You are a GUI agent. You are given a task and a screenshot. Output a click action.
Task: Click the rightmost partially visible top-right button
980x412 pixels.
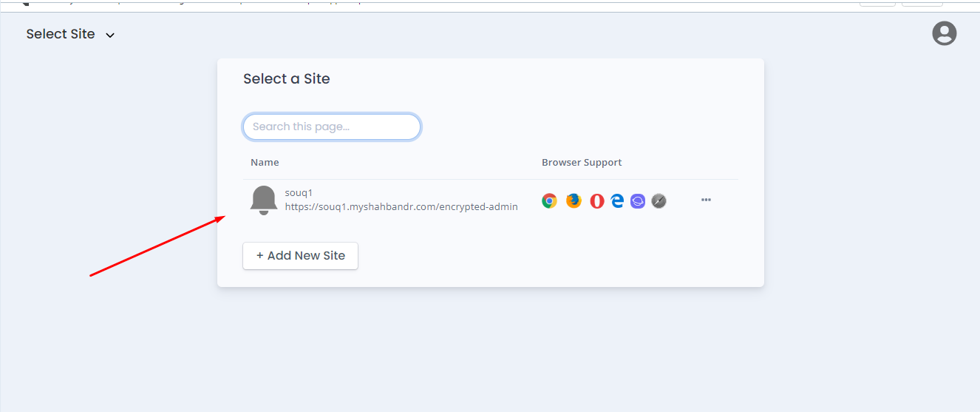click(x=922, y=3)
